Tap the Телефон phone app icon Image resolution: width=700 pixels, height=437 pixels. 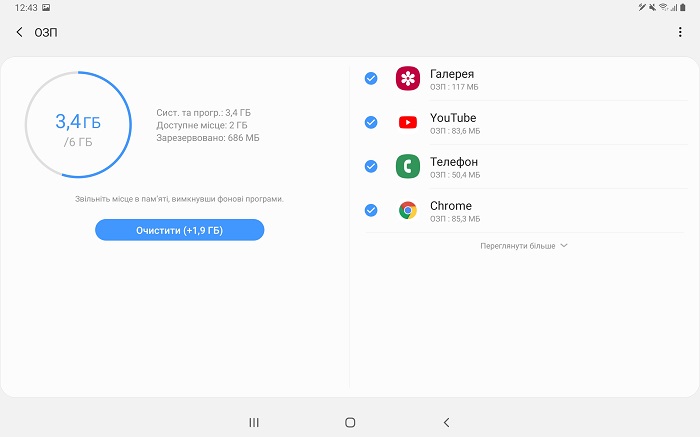pos(408,166)
